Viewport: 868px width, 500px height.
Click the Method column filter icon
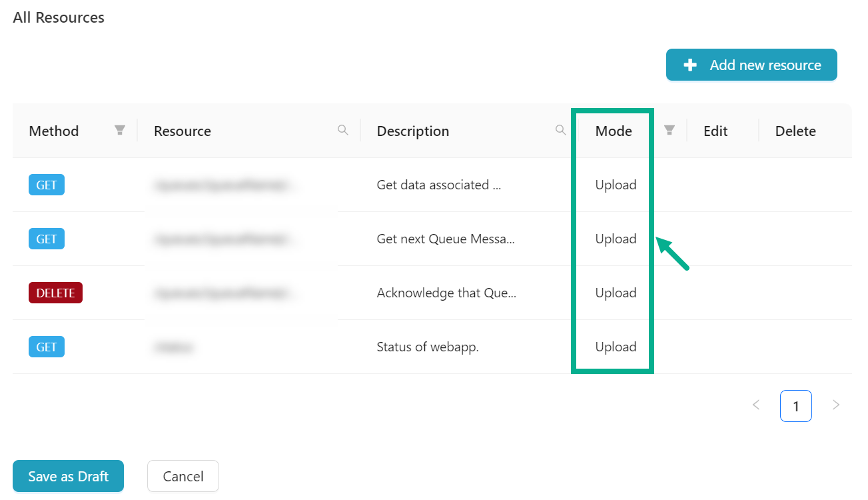click(x=120, y=130)
